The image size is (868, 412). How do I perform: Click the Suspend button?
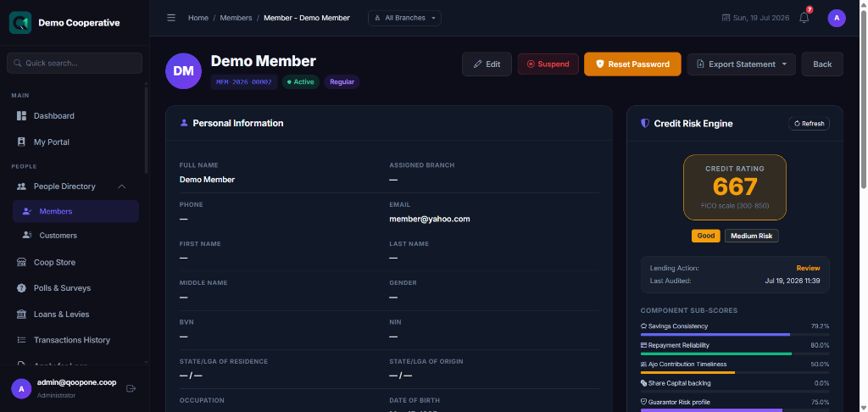(548, 64)
